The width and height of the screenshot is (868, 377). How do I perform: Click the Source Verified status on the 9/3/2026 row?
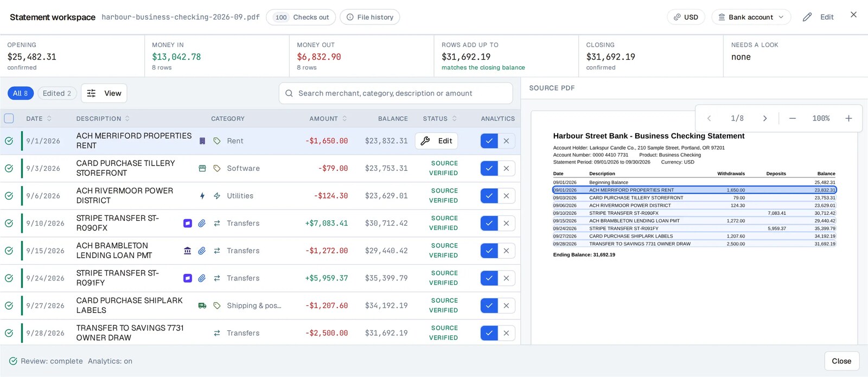(444, 168)
